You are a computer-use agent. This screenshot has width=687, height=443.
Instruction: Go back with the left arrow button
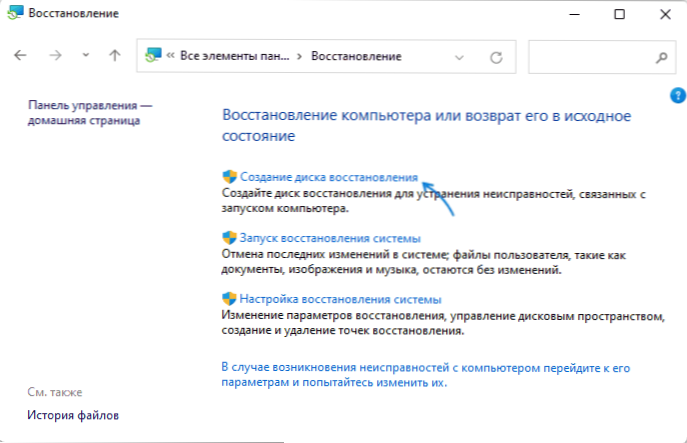20,55
